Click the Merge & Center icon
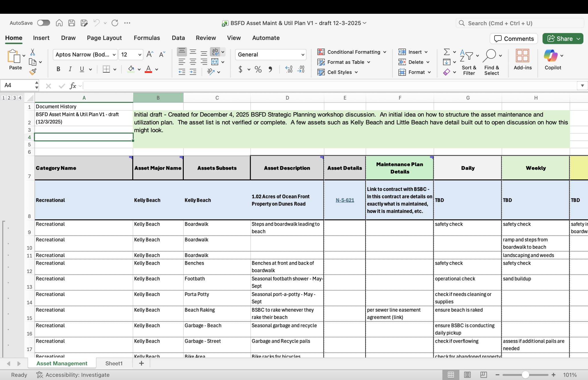The width and height of the screenshot is (588, 380). (x=215, y=62)
